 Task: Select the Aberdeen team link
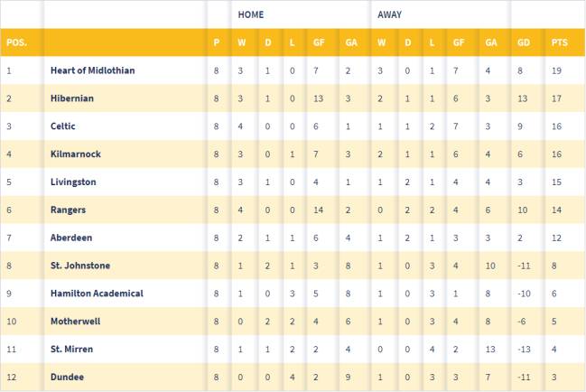point(71,238)
